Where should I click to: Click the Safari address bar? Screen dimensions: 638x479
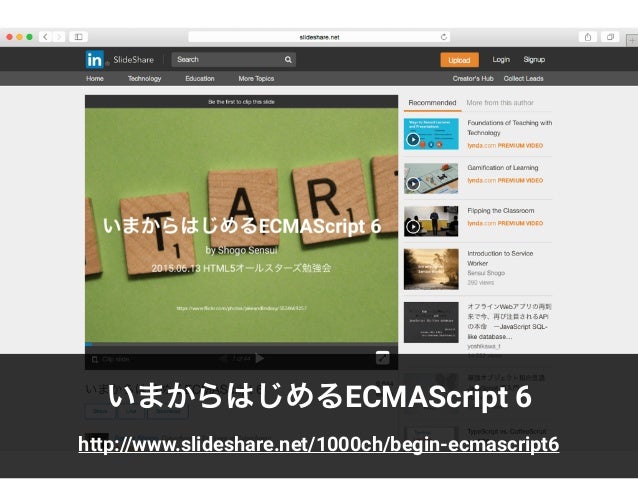pyautogui.click(x=319, y=37)
